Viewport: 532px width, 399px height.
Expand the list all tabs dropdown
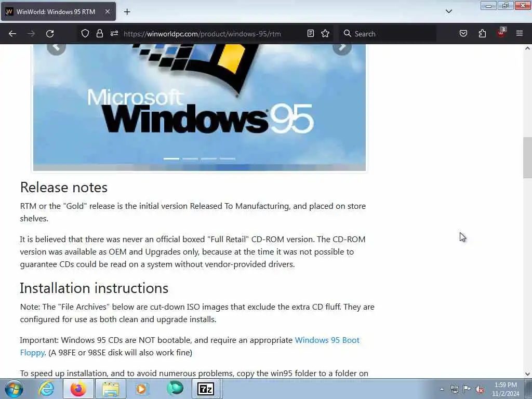coord(448,11)
